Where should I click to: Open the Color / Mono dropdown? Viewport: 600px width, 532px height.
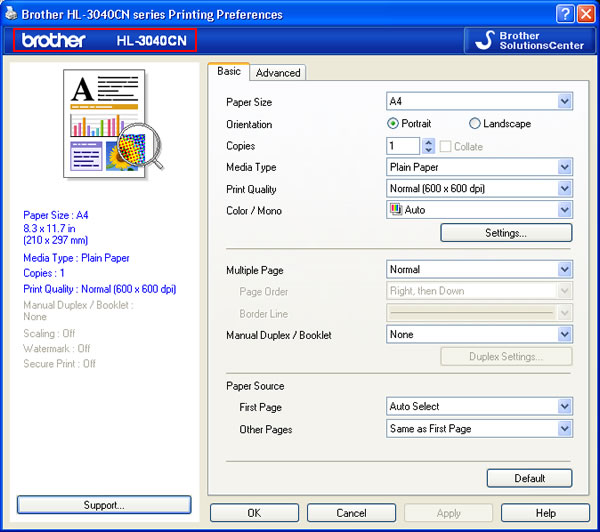click(479, 210)
